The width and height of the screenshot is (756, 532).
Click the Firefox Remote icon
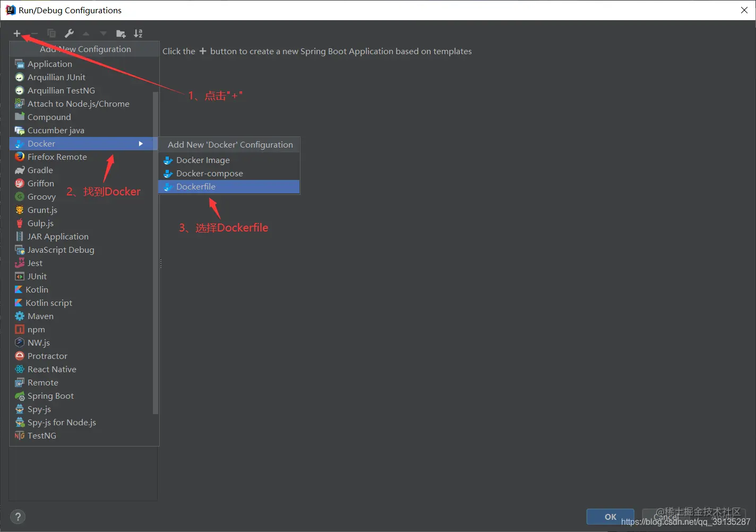tap(20, 157)
